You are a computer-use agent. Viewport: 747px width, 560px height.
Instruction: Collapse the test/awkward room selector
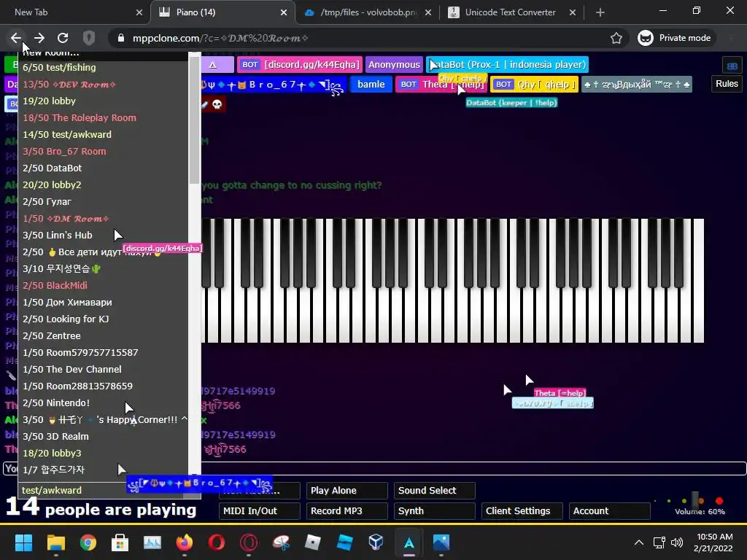point(109,491)
